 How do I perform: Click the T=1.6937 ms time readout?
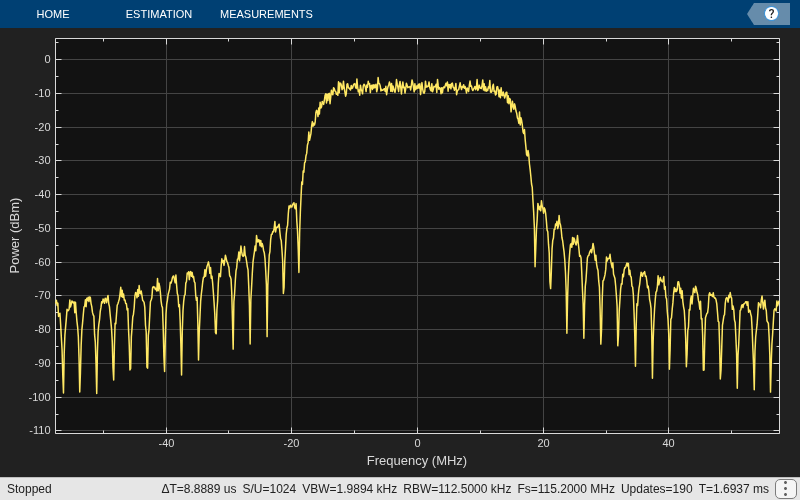pyautogui.click(x=734, y=489)
